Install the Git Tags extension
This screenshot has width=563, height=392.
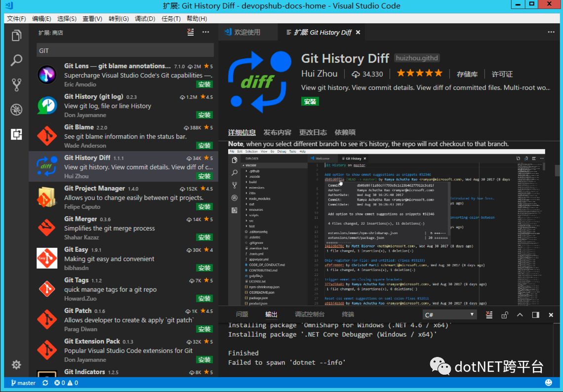pyautogui.click(x=204, y=298)
